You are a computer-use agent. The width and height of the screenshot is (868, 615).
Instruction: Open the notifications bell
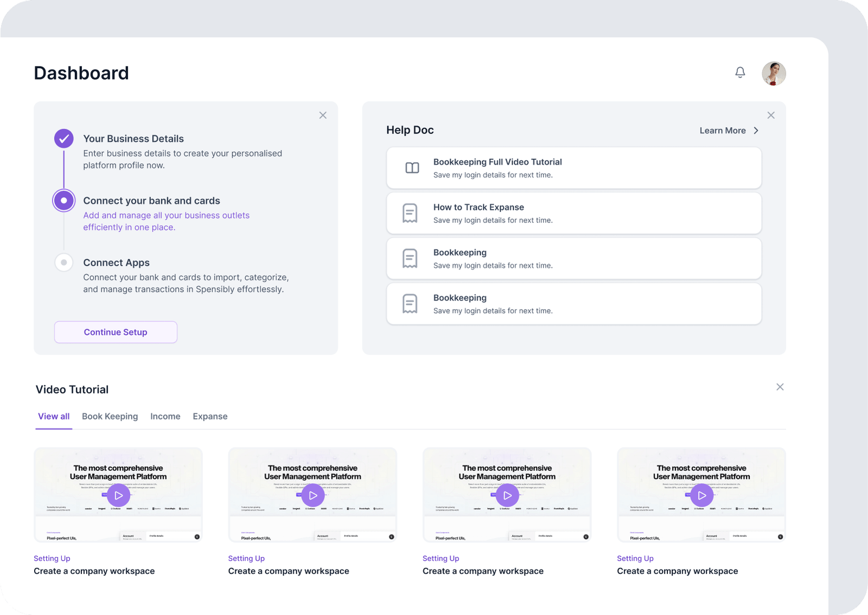pyautogui.click(x=740, y=72)
